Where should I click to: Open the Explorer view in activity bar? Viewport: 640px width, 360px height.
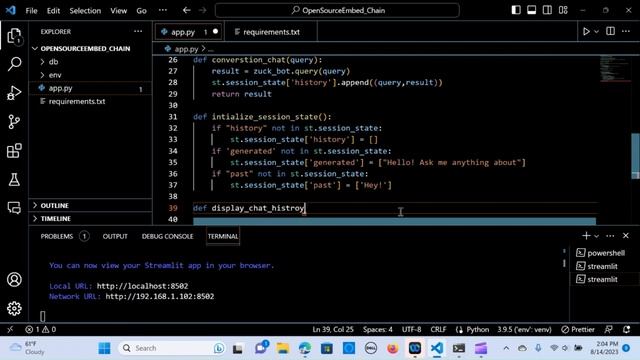(x=14, y=36)
